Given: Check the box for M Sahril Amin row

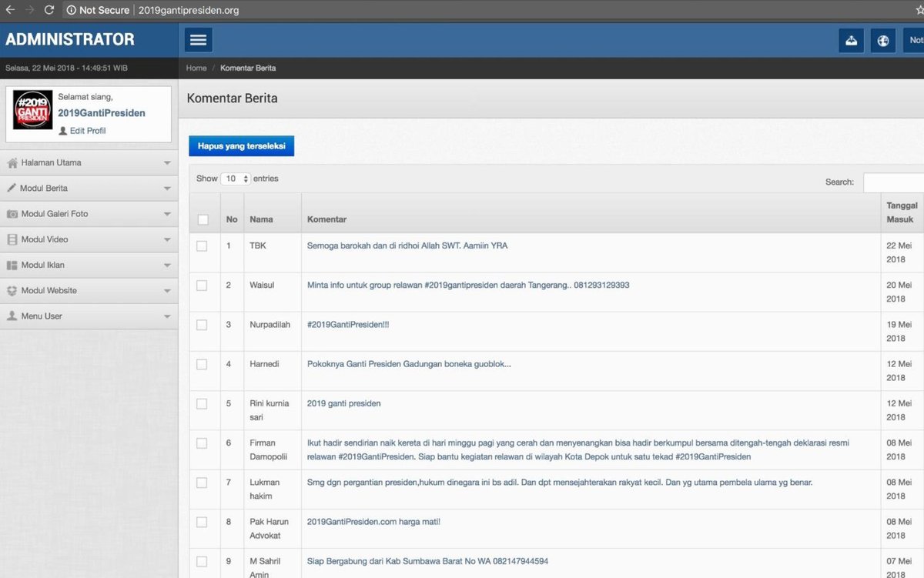Looking at the screenshot, I should [x=202, y=561].
